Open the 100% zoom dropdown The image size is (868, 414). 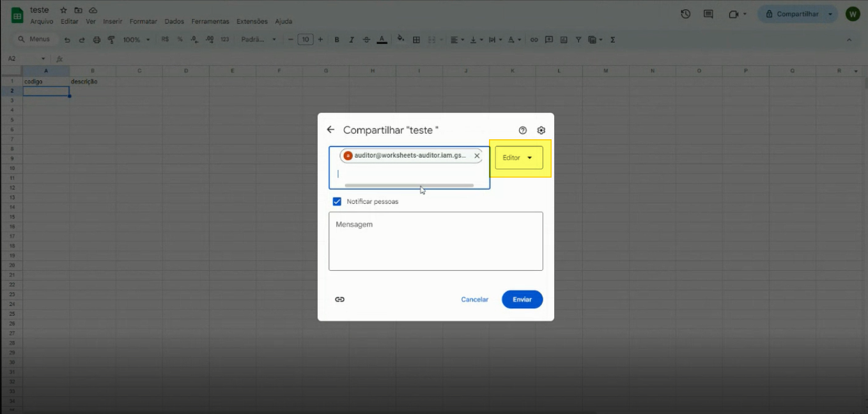point(136,40)
